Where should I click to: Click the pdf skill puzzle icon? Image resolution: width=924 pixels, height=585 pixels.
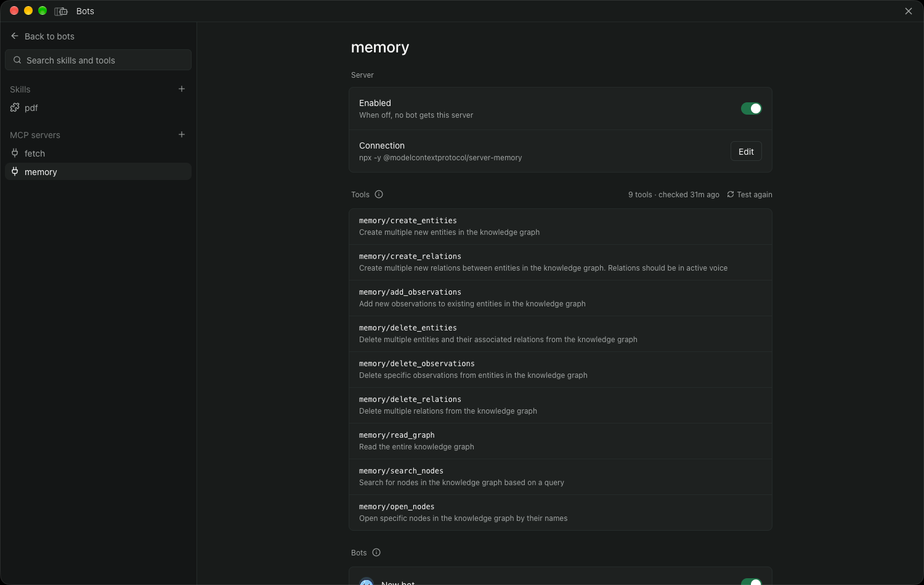click(x=15, y=107)
